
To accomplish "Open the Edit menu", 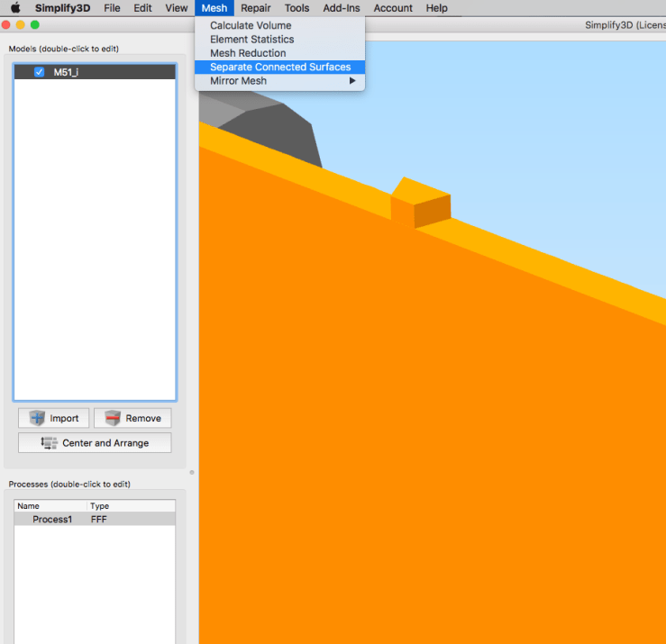I will coord(142,8).
